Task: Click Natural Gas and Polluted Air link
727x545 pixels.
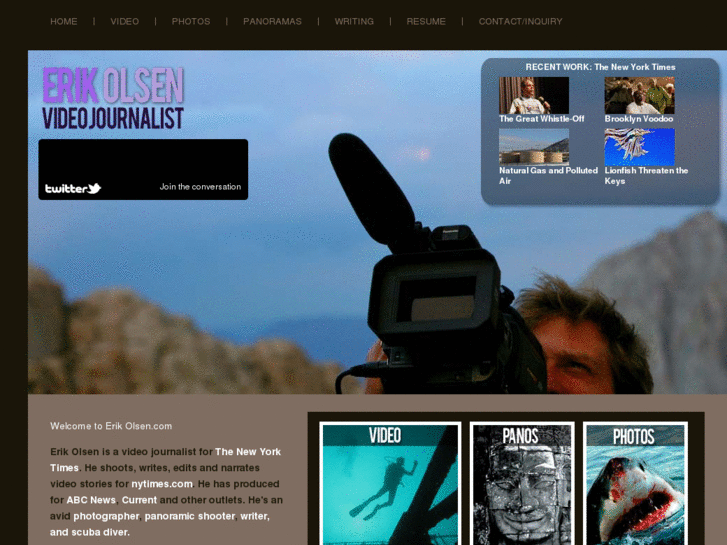Action: pyautogui.click(x=548, y=176)
